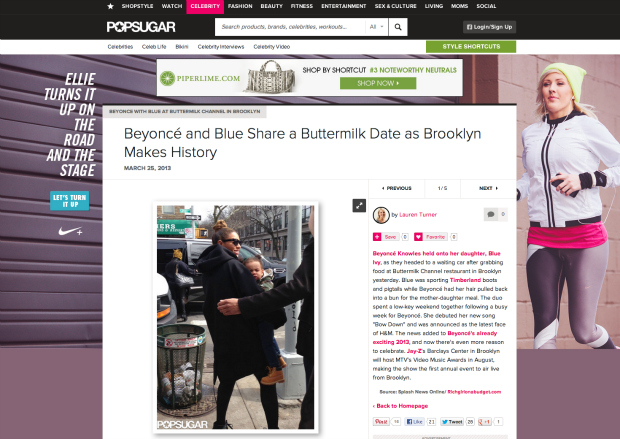The image size is (620, 439).
Task: Go to the Previous slideshow photo
Action: [397, 188]
